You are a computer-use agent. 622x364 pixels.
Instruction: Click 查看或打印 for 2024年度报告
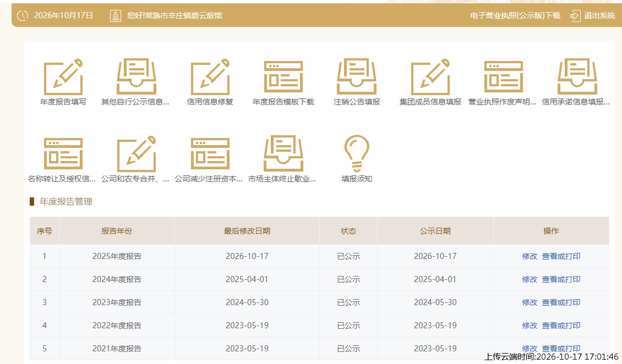[561, 279]
